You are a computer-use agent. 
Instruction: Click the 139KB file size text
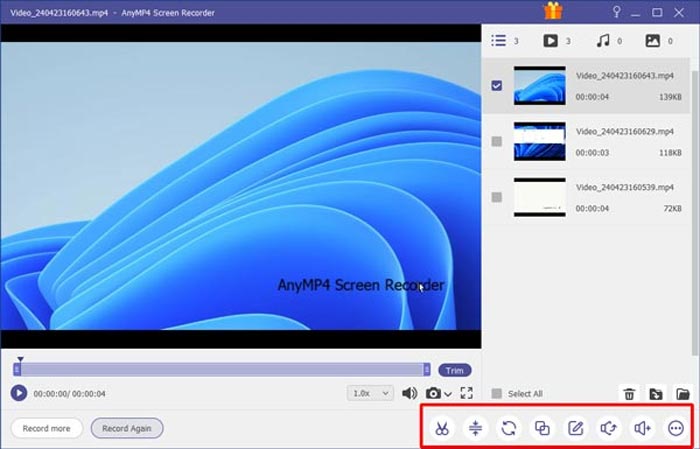[x=670, y=97]
